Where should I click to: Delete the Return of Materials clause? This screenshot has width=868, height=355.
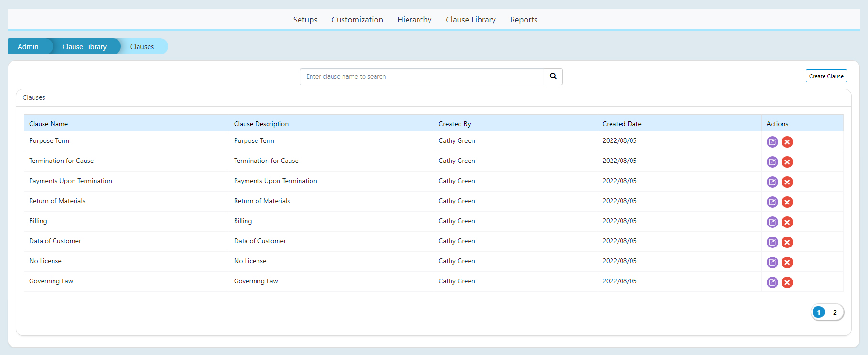point(787,202)
